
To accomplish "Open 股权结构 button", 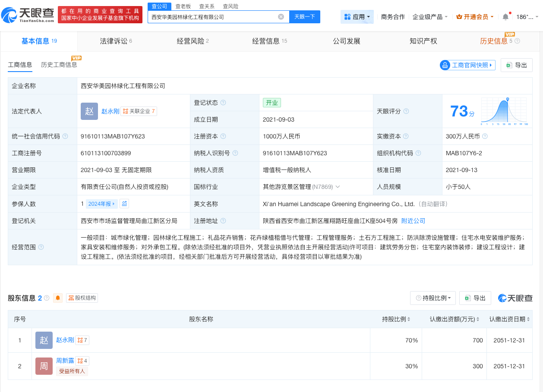I will [x=82, y=298].
